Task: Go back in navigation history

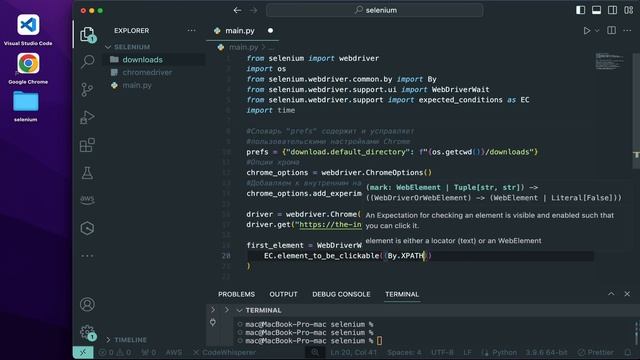Action: point(238,10)
